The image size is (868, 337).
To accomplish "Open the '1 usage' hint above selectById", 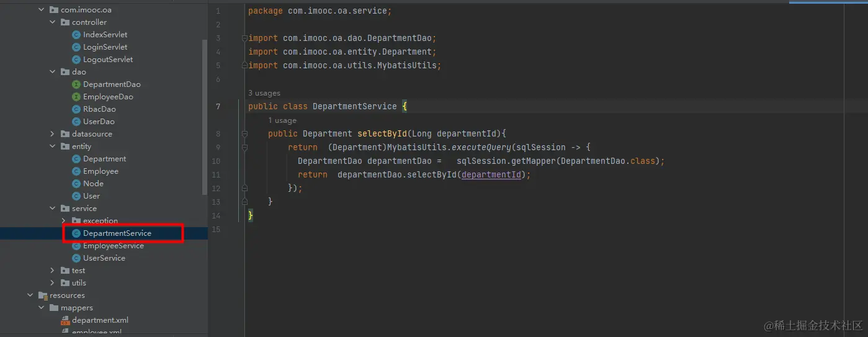I will tap(282, 120).
